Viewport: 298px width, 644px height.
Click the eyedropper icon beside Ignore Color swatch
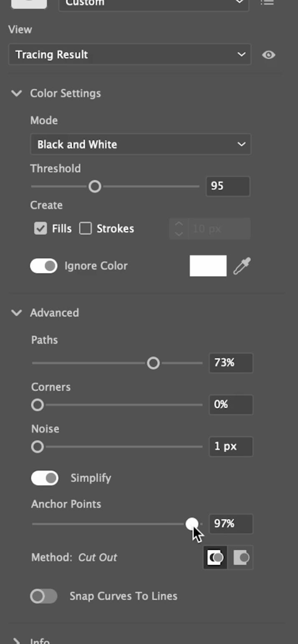coord(242,266)
